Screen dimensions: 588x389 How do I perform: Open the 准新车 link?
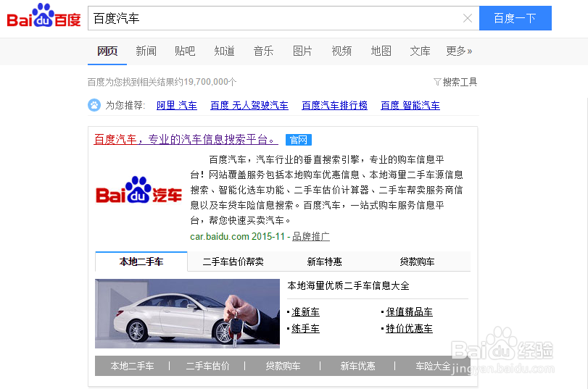pyautogui.click(x=306, y=311)
